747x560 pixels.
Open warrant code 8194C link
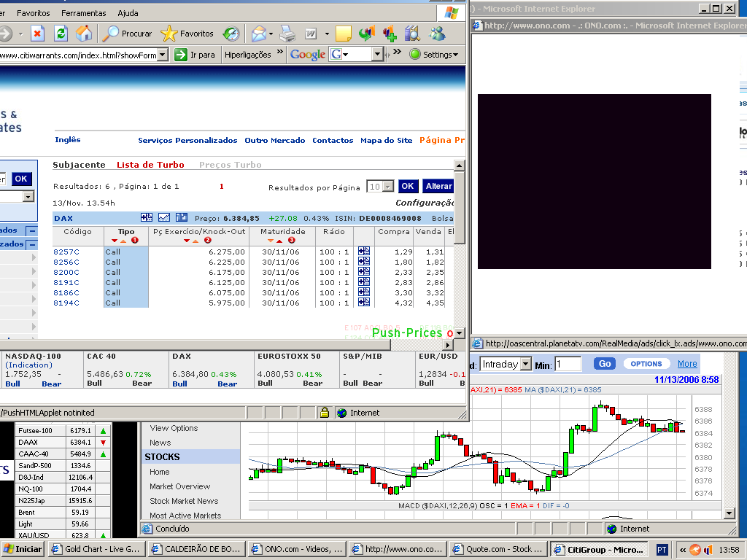pos(66,303)
